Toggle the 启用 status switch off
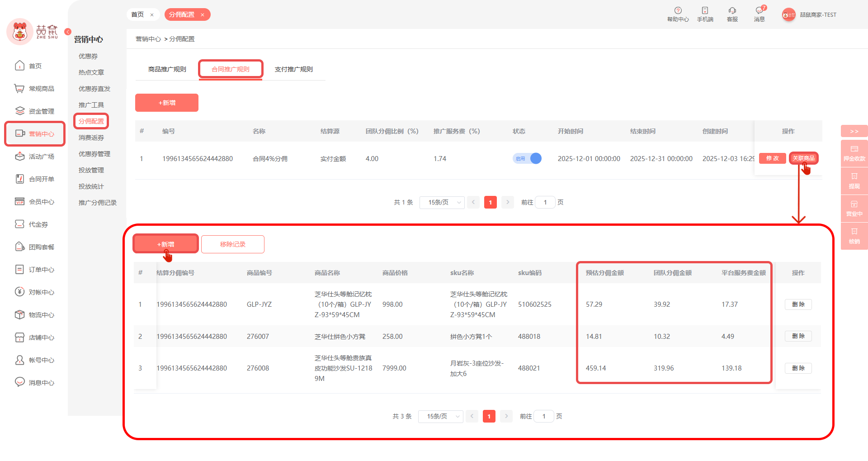Image resolution: width=868 pixels, height=461 pixels. pos(527,159)
